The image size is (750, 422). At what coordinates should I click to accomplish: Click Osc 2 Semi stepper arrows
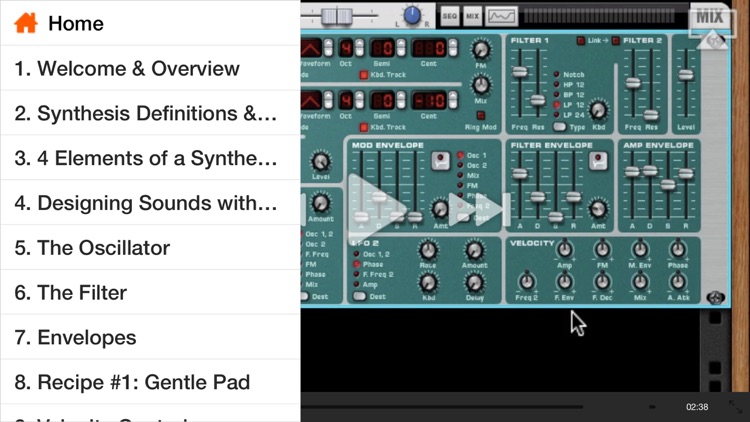401,100
